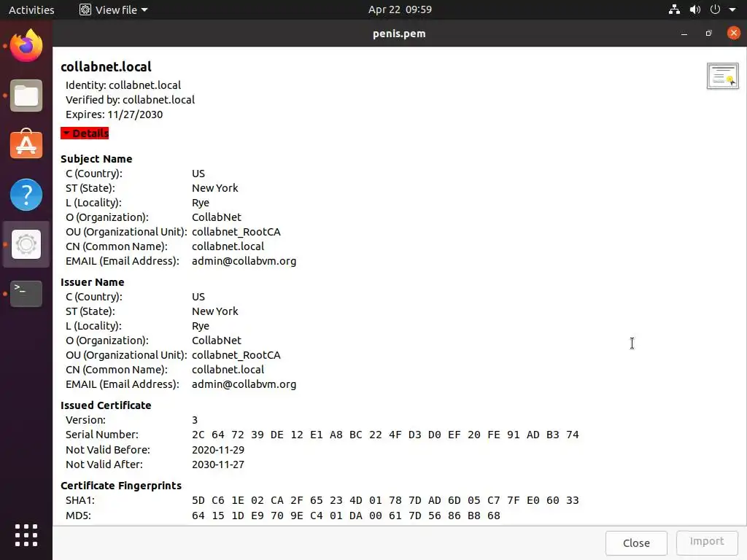This screenshot has height=560, width=747.
Task: Select the Expires: 11/27/2030 line
Action: coord(114,114)
